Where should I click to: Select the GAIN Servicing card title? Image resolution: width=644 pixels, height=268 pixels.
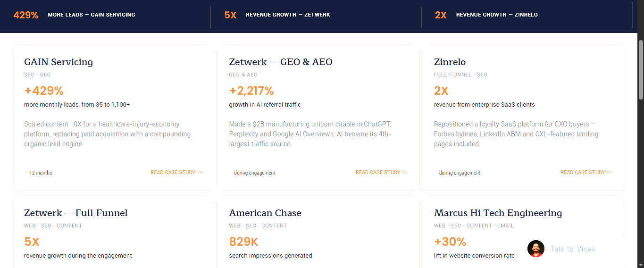pos(59,62)
